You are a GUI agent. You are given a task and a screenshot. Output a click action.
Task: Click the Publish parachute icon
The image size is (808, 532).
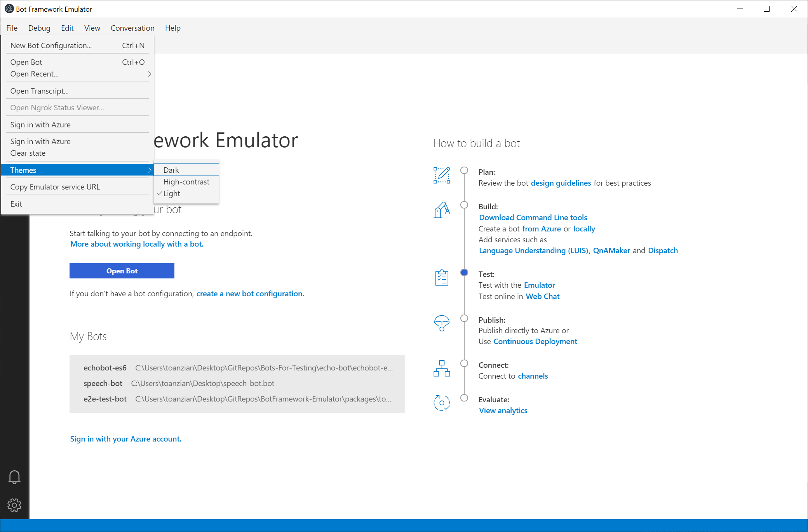coord(442,323)
